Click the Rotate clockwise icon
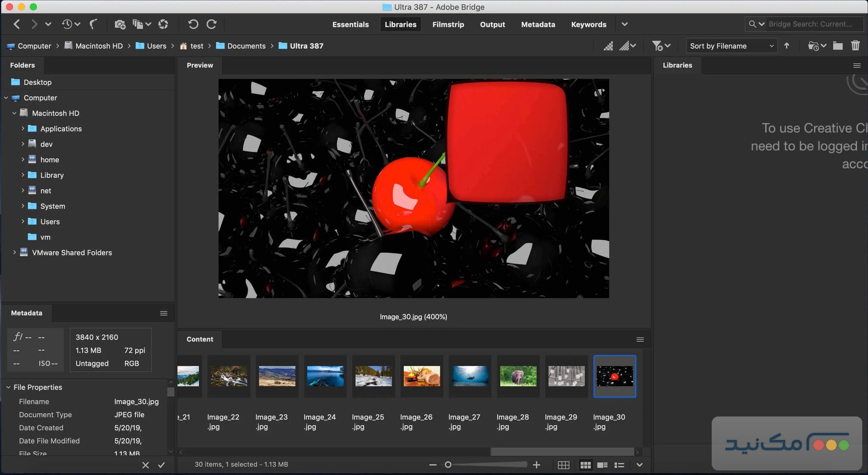Screen dimensions: 868x475 pyautogui.click(x=212, y=24)
